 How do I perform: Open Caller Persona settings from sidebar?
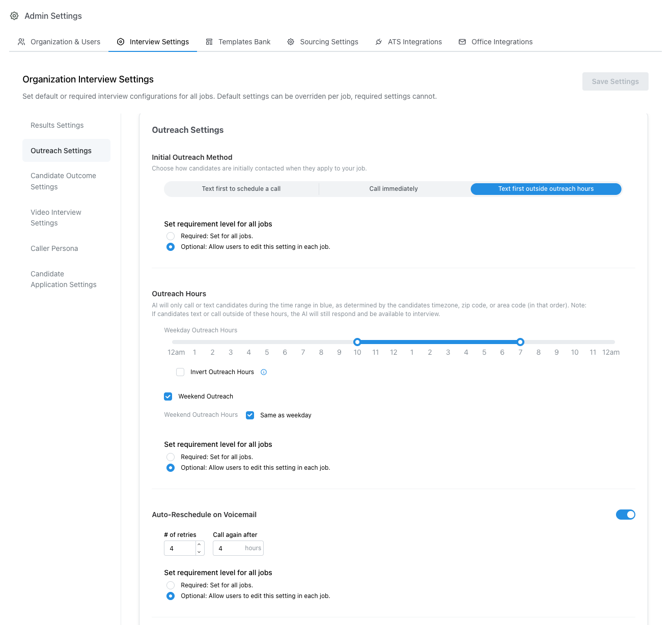coord(54,248)
